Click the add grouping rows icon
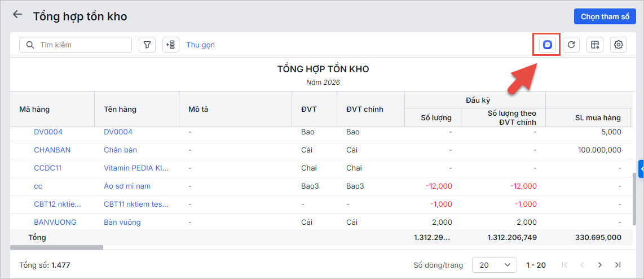This screenshot has height=279, width=644. (x=171, y=45)
